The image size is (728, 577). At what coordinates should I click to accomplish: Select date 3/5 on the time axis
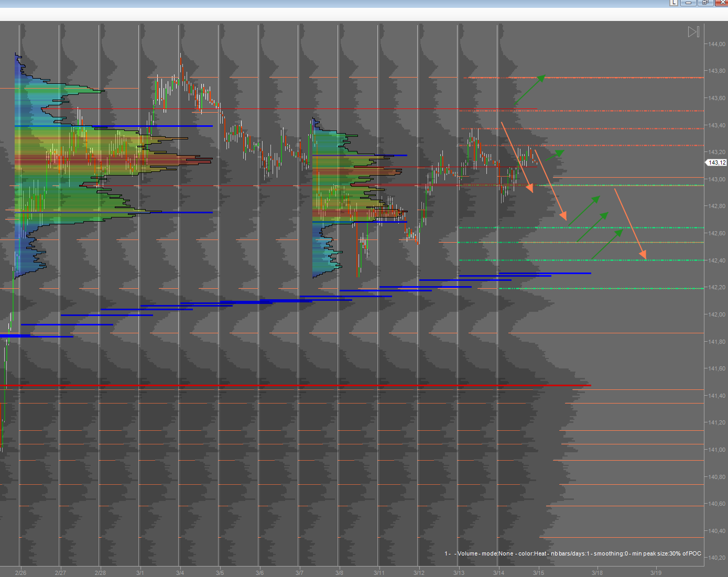click(x=220, y=573)
